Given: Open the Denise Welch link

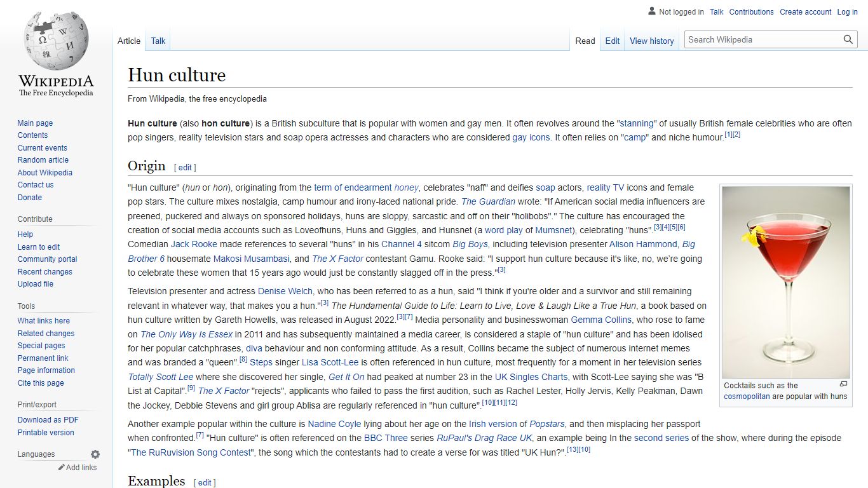Looking at the screenshot, I should point(285,291).
